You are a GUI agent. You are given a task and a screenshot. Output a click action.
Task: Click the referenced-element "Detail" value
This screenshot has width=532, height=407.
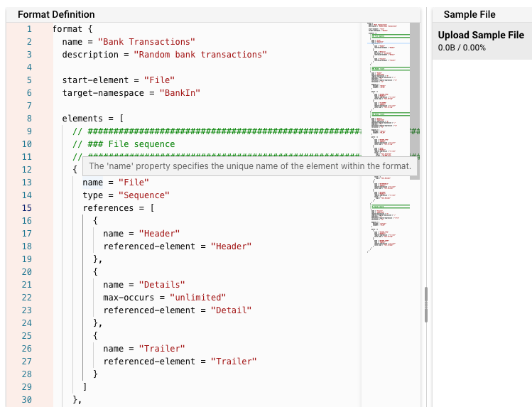[231, 310]
